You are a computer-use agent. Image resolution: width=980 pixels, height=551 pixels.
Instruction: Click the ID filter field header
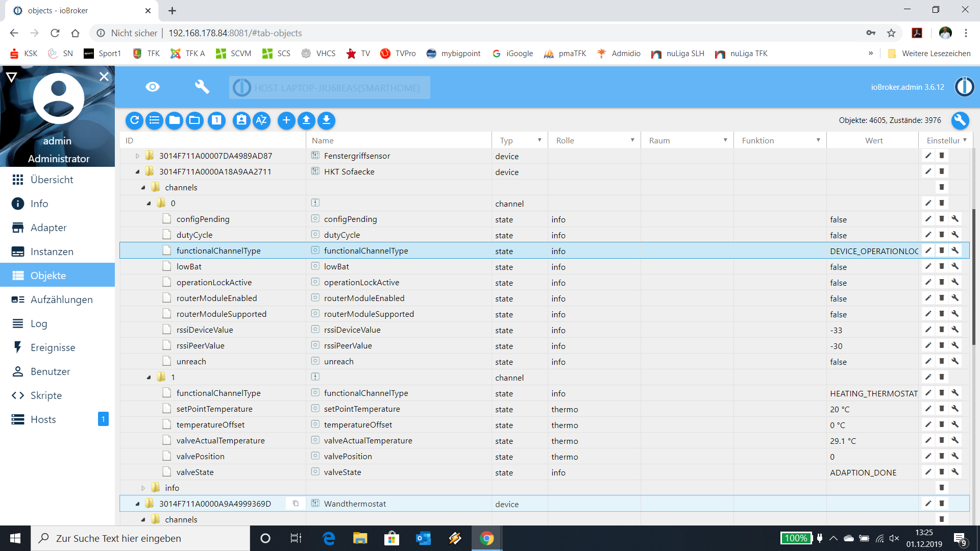pyautogui.click(x=212, y=140)
